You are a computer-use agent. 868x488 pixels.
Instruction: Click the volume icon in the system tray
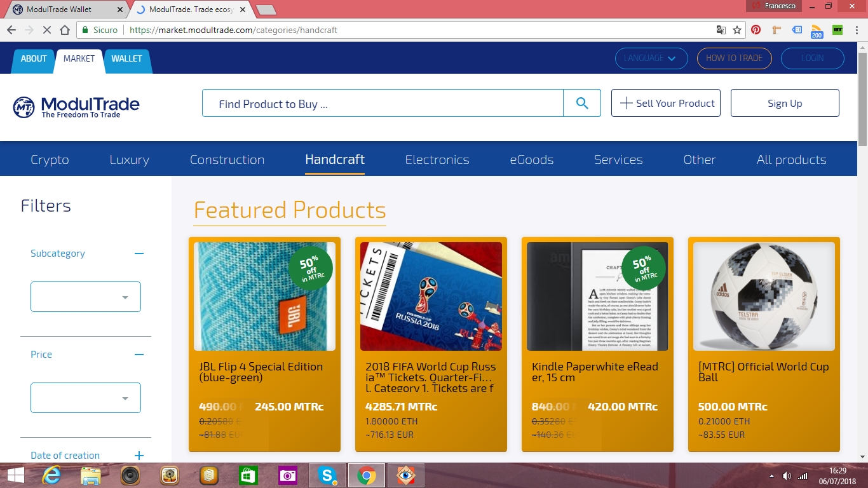pos(787,476)
